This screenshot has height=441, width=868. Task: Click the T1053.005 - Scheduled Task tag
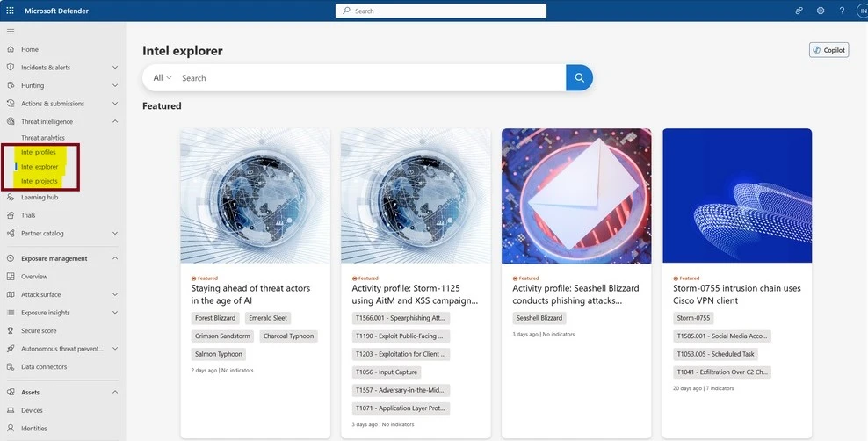tap(716, 354)
